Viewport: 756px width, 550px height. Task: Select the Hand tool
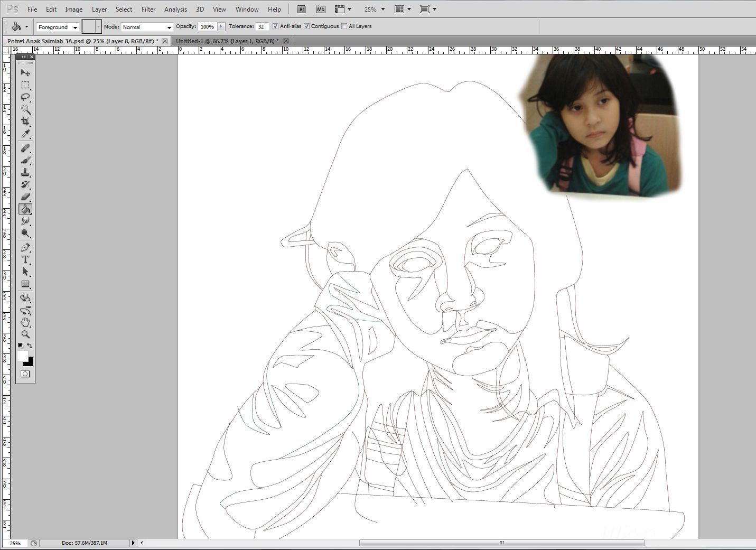point(25,322)
